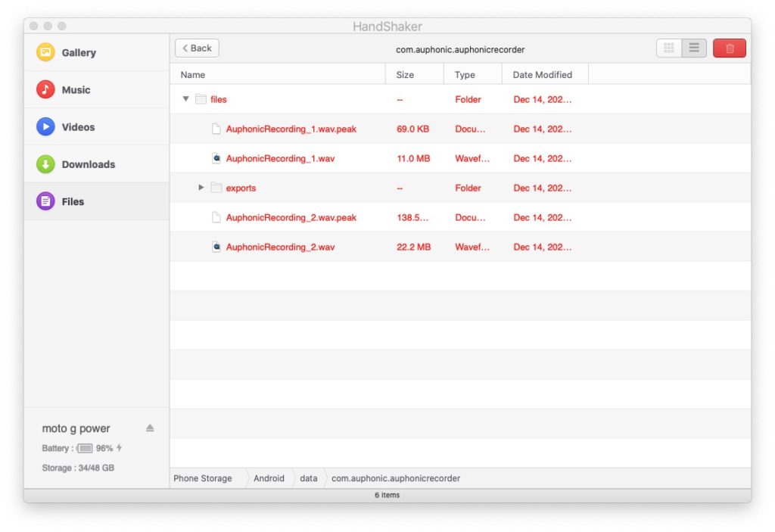Click the Storage : 34/48 GB text
The height and width of the screenshot is (532, 775).
[x=78, y=468]
